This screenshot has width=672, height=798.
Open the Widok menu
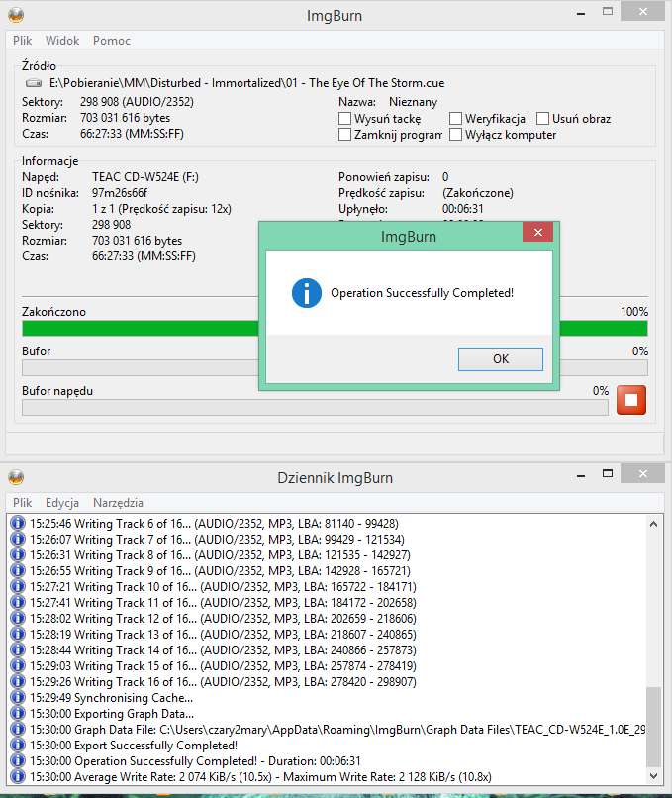click(x=62, y=41)
